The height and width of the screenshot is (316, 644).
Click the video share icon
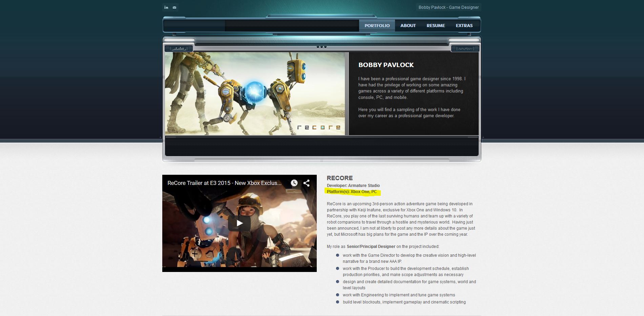[x=306, y=183]
